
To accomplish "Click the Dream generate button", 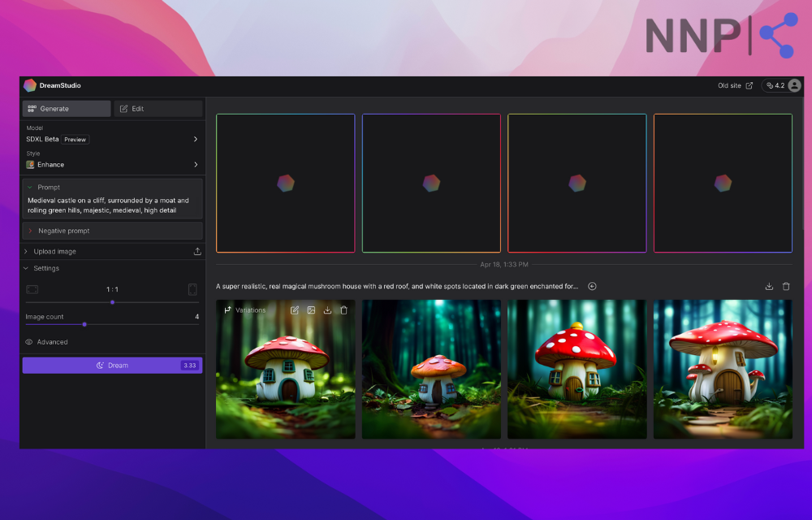I will tap(112, 365).
